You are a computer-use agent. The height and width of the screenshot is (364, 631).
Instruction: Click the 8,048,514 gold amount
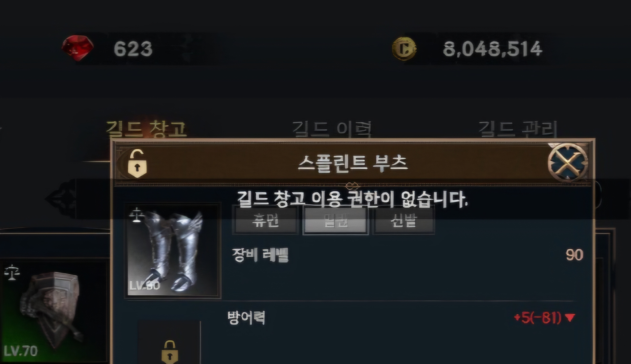pyautogui.click(x=493, y=49)
